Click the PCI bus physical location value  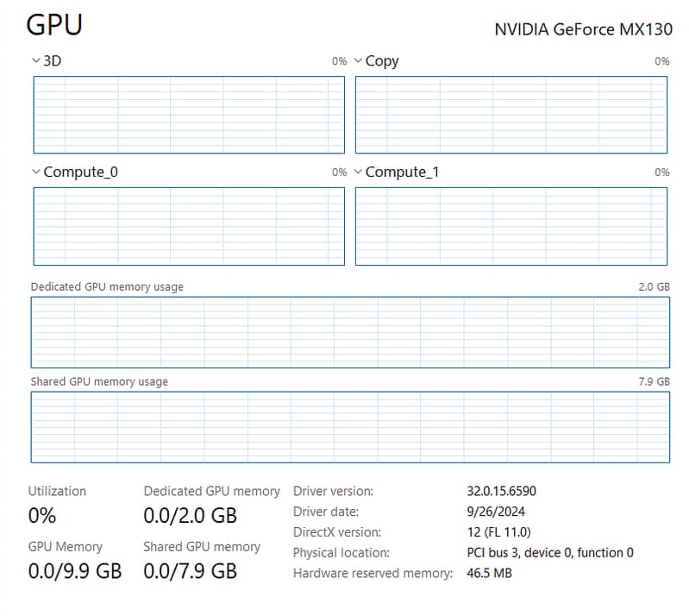pyautogui.click(x=550, y=552)
